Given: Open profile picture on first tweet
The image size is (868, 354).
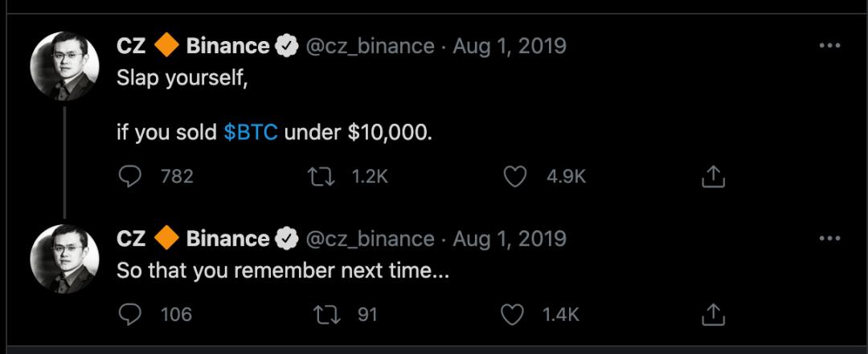Looking at the screenshot, I should point(64,66).
